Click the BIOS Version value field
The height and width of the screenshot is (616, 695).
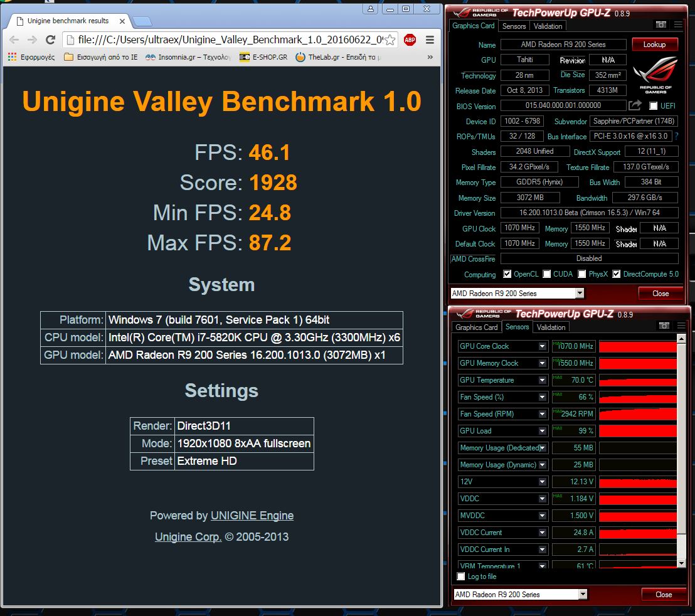[x=563, y=105]
